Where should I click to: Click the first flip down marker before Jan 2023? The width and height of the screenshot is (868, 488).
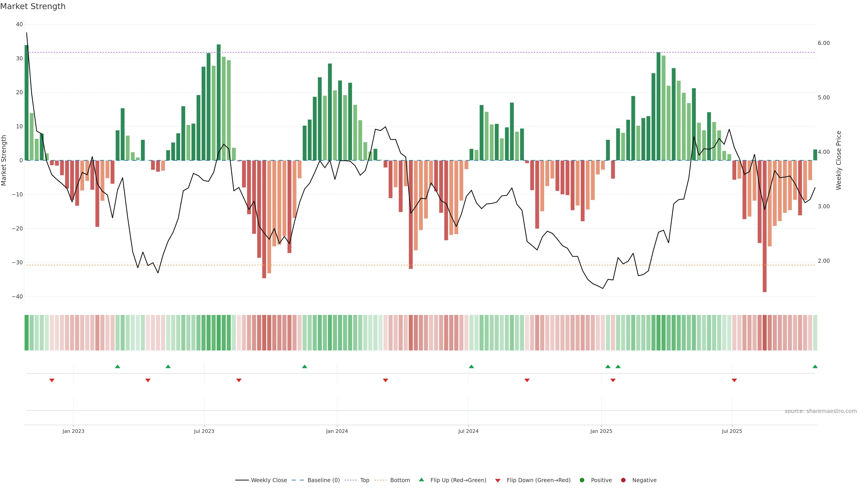(52, 380)
